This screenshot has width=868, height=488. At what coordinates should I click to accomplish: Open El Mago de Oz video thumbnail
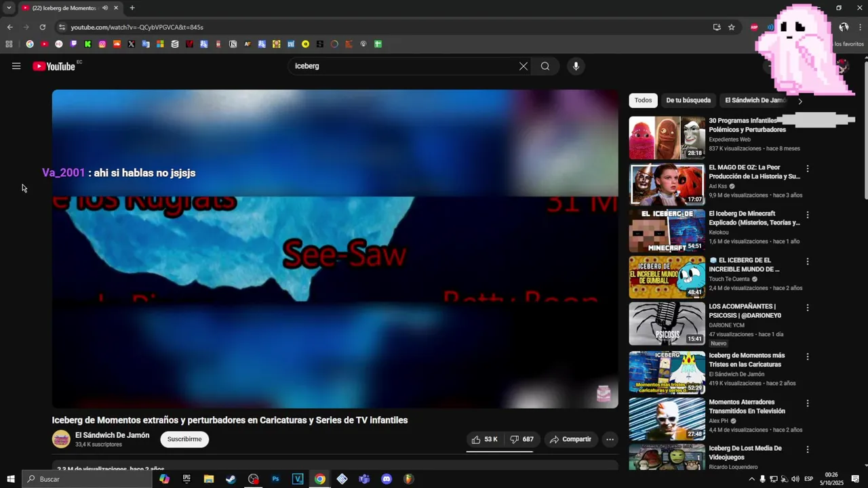[x=667, y=184]
